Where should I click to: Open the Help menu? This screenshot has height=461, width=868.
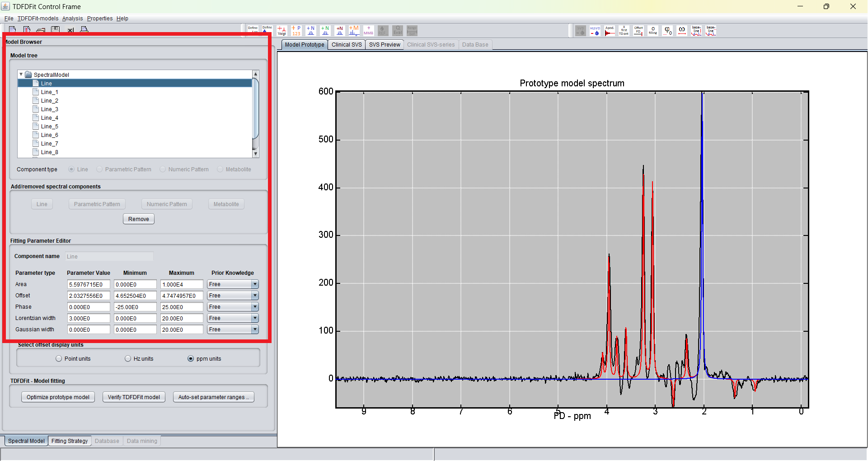point(122,19)
